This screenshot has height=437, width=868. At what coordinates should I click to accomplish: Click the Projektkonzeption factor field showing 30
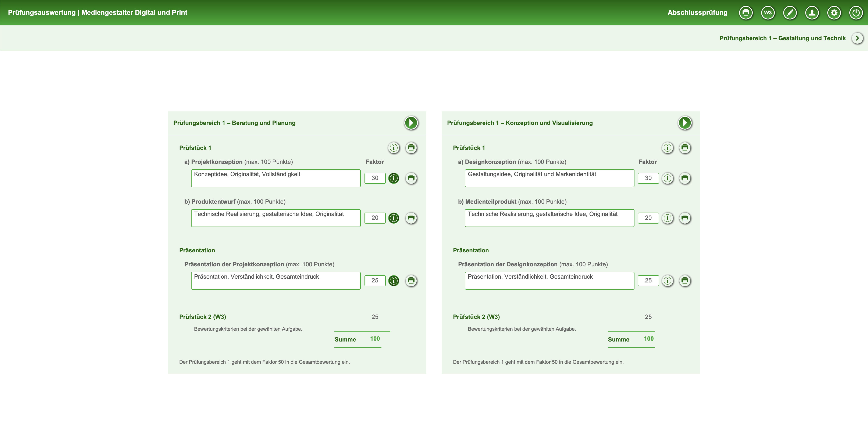[375, 178]
